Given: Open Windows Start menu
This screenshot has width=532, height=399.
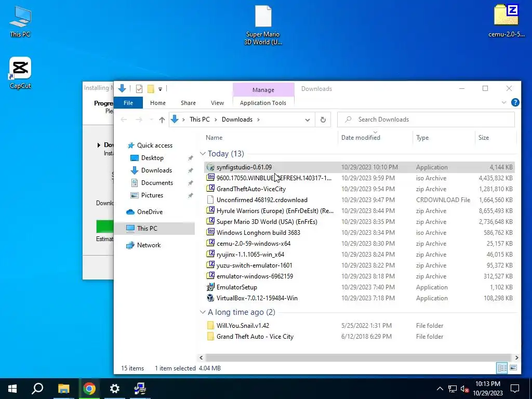Looking at the screenshot, I should [x=12, y=389].
